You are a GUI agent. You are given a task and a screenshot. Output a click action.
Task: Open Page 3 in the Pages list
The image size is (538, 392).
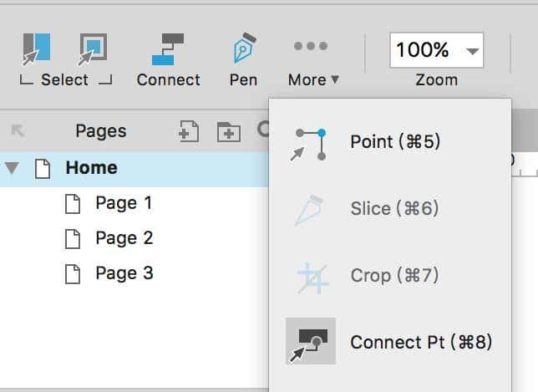124,273
